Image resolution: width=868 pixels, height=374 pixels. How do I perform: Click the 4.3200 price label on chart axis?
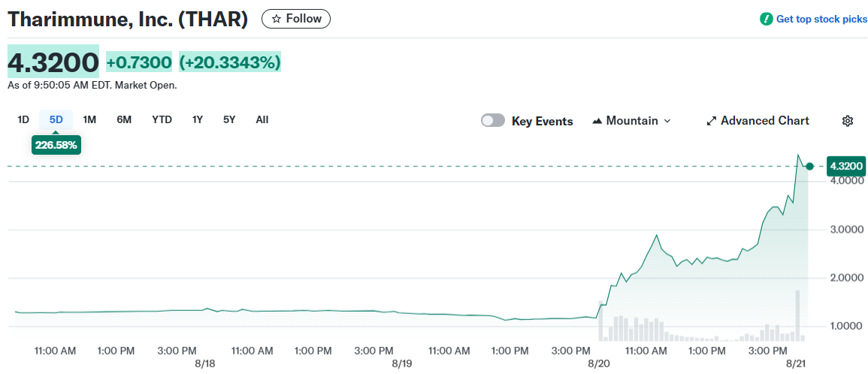845,166
